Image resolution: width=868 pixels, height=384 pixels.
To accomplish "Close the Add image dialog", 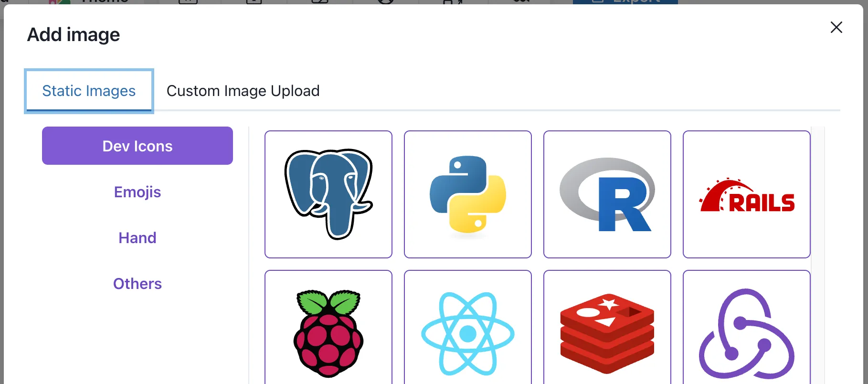I will [836, 27].
